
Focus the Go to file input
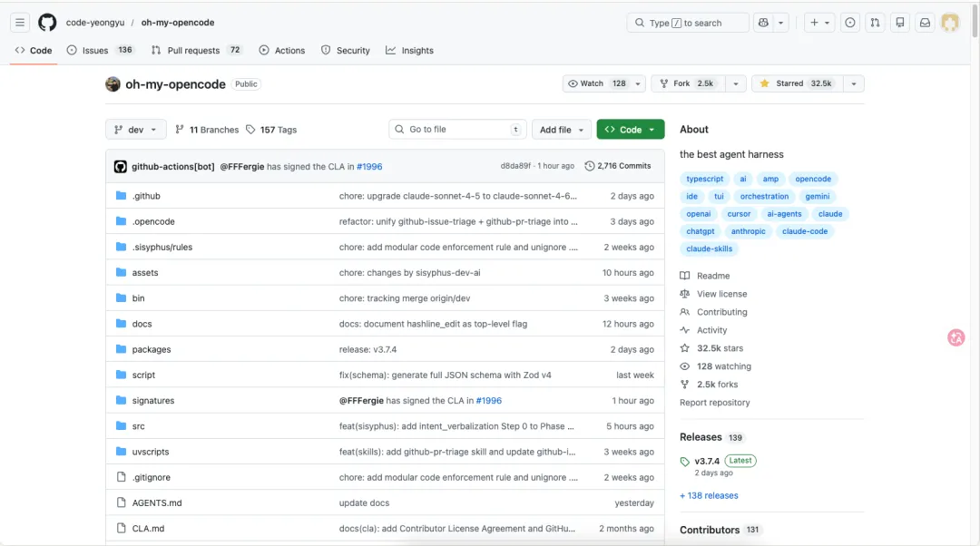coord(457,130)
